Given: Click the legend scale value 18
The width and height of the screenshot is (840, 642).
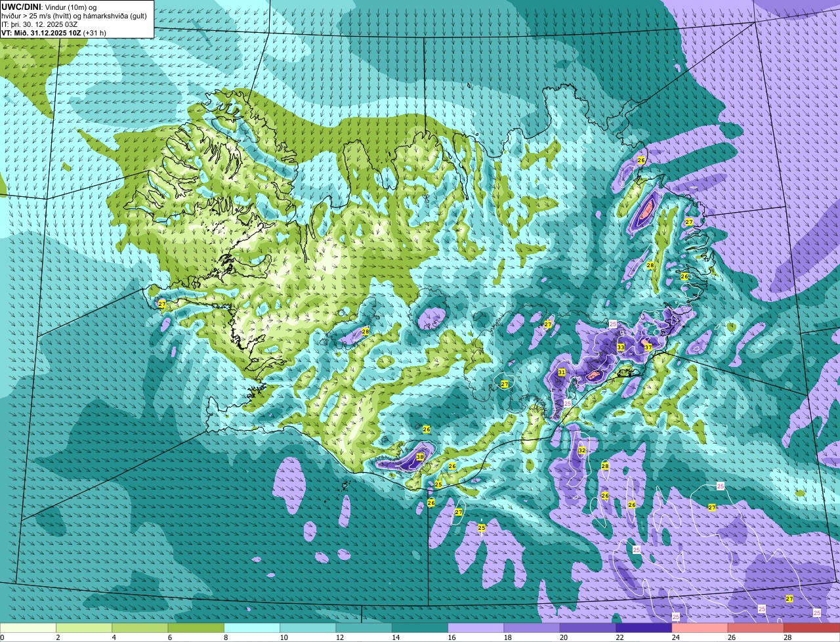Looking at the screenshot, I should pos(507,637).
